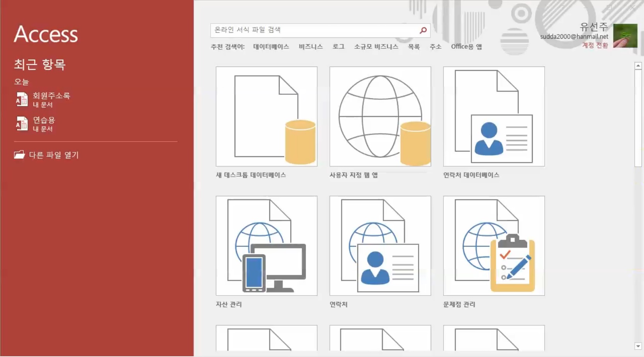Click the vertical scrollbar thumb
The height and width of the screenshot is (357, 644).
tap(638, 118)
